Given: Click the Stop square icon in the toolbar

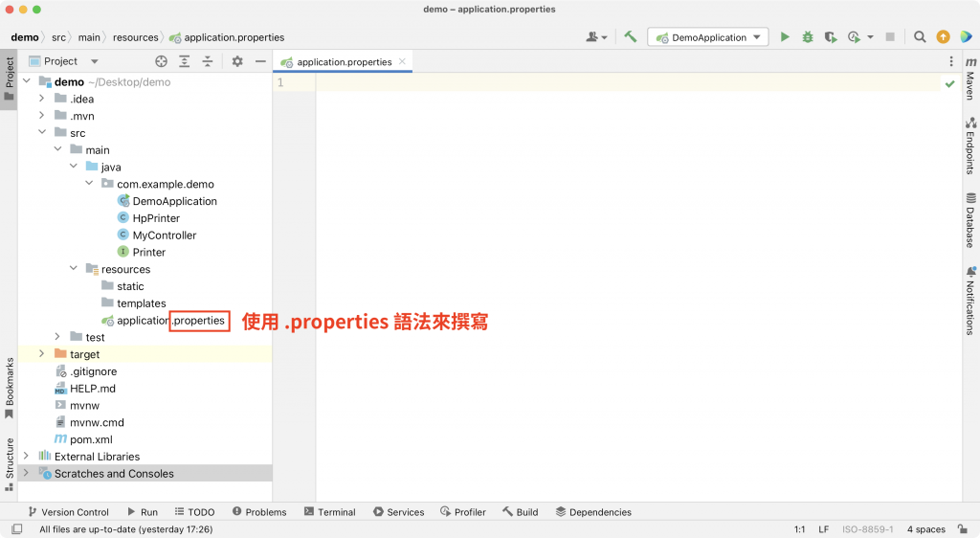Looking at the screenshot, I should tap(890, 37).
